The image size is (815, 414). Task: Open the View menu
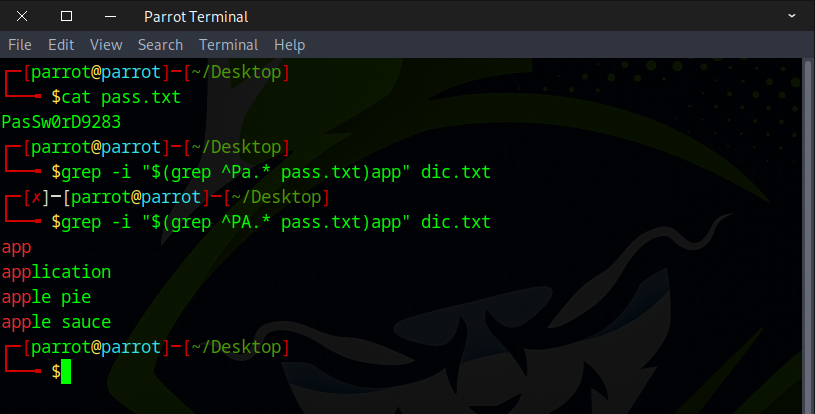click(106, 45)
